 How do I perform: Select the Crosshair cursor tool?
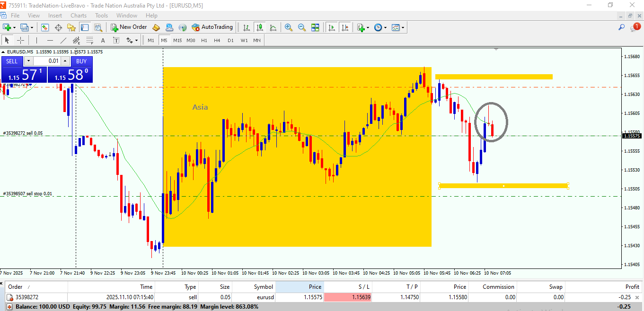coord(21,40)
